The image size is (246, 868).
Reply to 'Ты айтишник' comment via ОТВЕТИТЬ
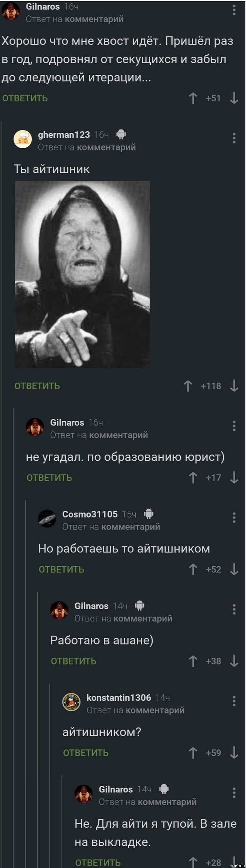tap(37, 386)
